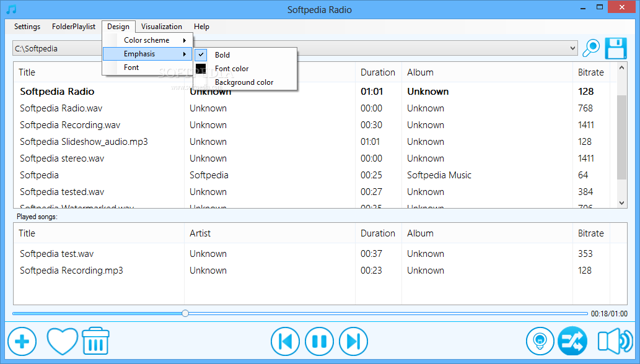Screen dimensions: 640x364
Task: Click the black Font color swatch
Action: 201,69
